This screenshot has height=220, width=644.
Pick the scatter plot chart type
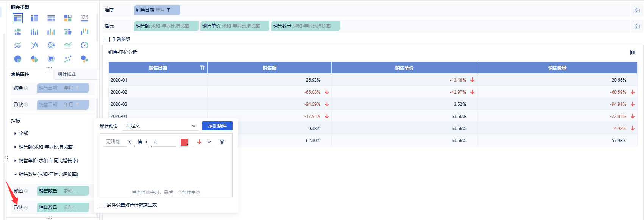pyautogui.click(x=68, y=59)
